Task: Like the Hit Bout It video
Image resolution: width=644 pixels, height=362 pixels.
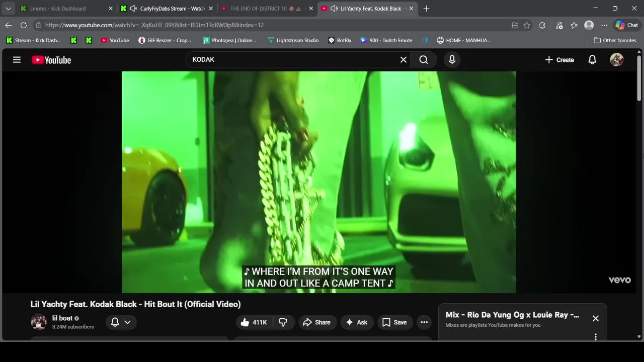Action: click(253, 322)
